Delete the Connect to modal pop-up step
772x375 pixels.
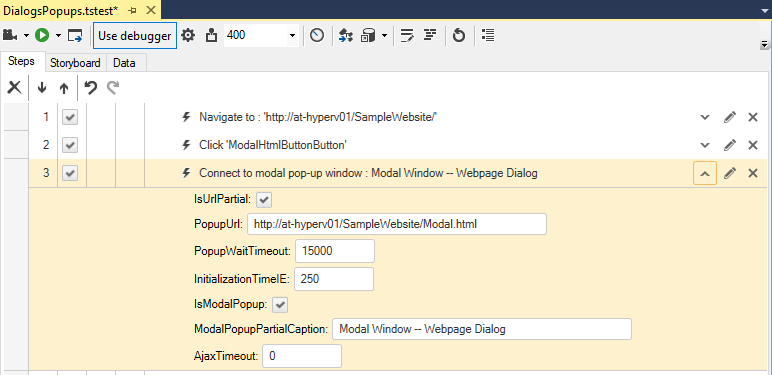click(753, 173)
